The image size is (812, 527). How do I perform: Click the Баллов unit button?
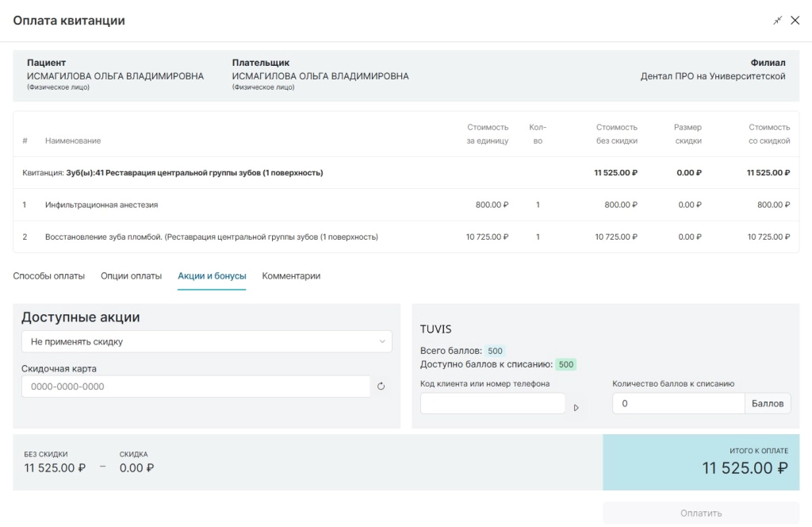click(768, 403)
